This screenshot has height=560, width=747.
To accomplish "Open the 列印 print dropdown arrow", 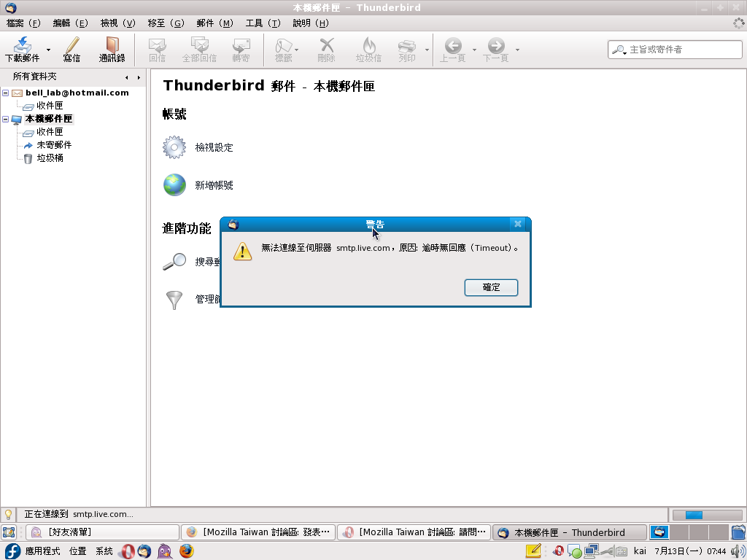I will click(427, 50).
